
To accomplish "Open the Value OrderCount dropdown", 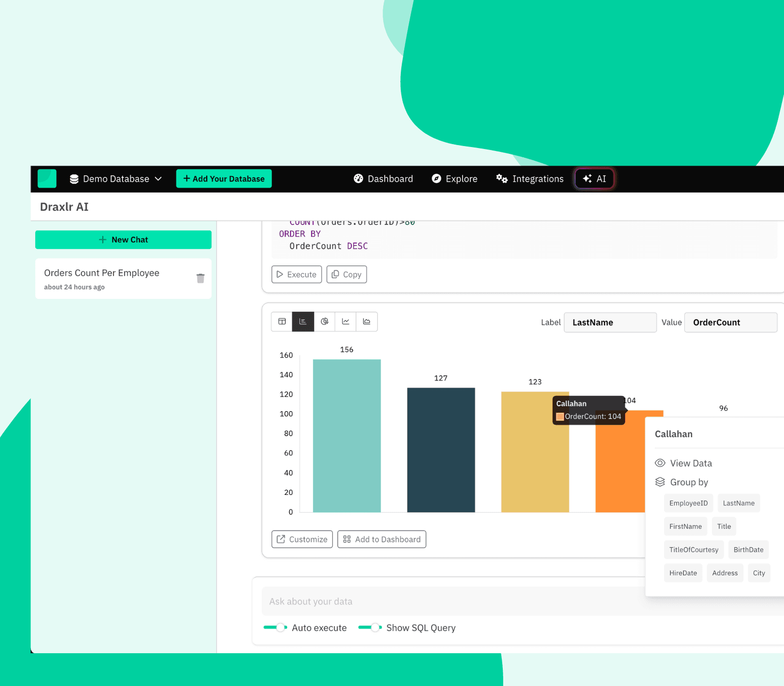I will (730, 322).
